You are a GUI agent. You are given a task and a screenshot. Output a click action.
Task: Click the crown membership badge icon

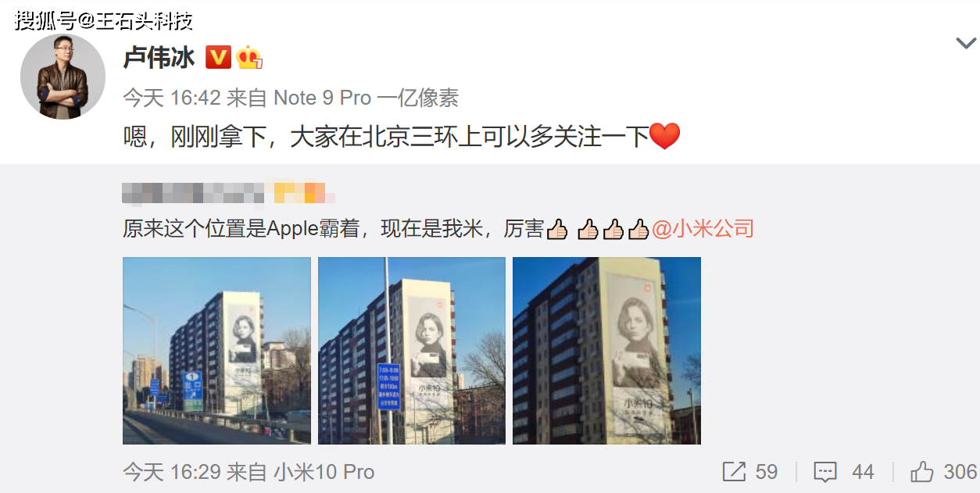[x=249, y=57]
